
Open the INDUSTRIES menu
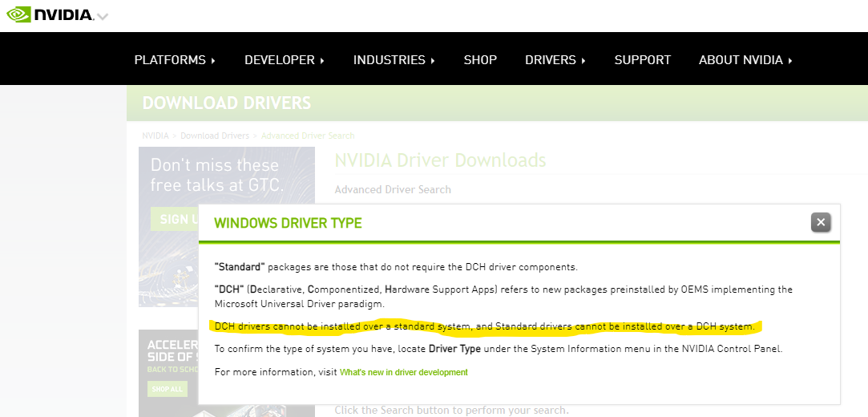click(x=394, y=60)
